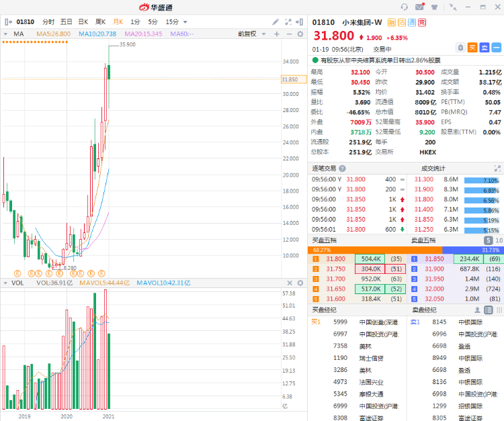Click the 52周最高 value 35.900
The width and height of the screenshot is (504, 421).
(425, 122)
